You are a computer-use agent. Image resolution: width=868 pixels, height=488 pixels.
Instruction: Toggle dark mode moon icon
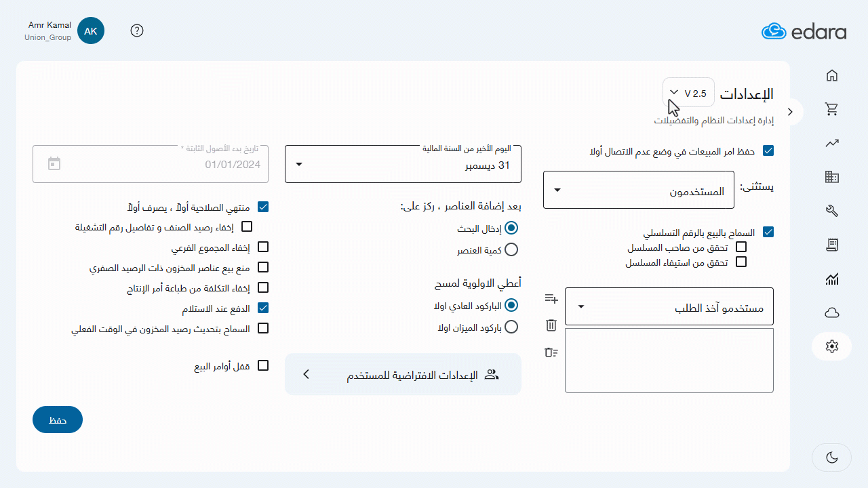pos(832,457)
